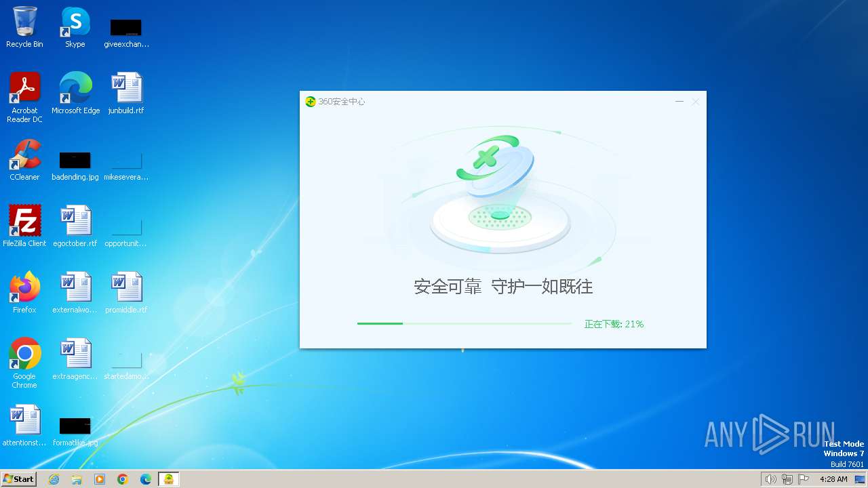Launch the FileZilla Client shortcut
Screen dimensions: 868x488
[24, 226]
